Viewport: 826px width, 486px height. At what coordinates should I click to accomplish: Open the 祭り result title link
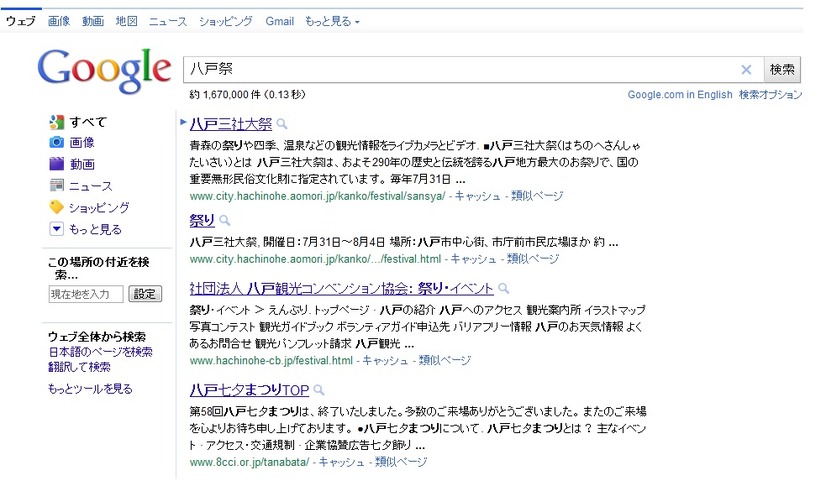pos(202,220)
